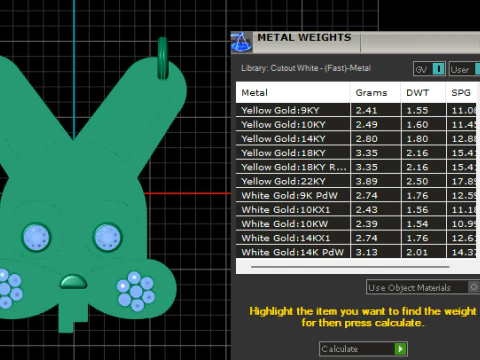This screenshot has height=360, width=480.
Task: Select the Yellow Gold:22KY row
Action: coord(356,181)
